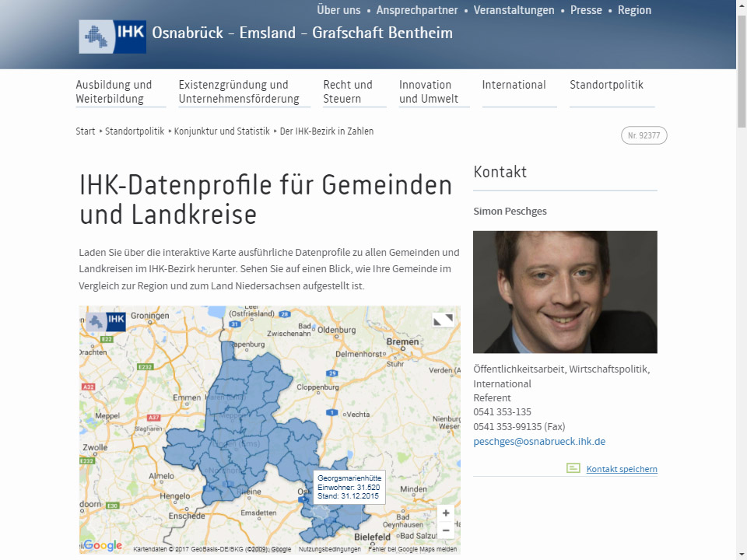Click the IHK badge on the map
The height and width of the screenshot is (560, 747).
(x=106, y=321)
